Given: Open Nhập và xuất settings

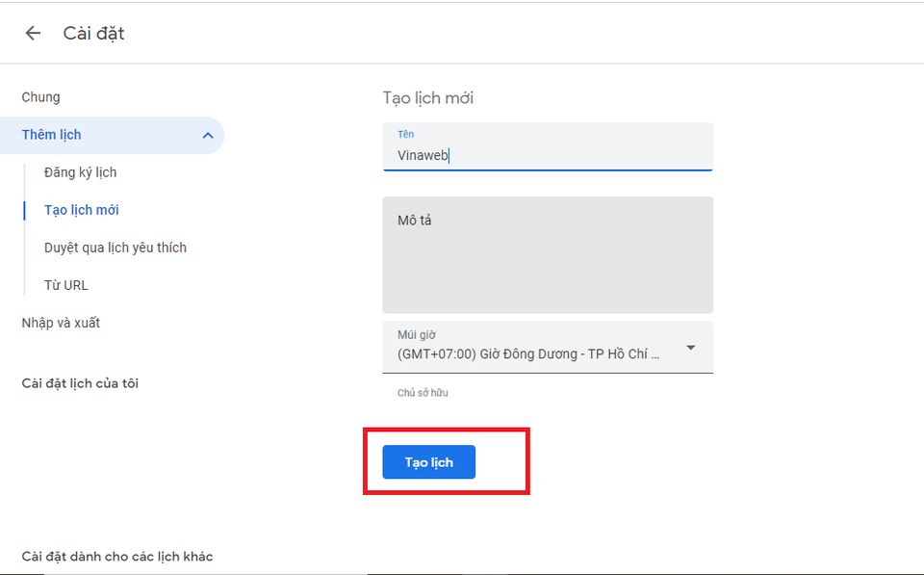Looking at the screenshot, I should (x=61, y=323).
